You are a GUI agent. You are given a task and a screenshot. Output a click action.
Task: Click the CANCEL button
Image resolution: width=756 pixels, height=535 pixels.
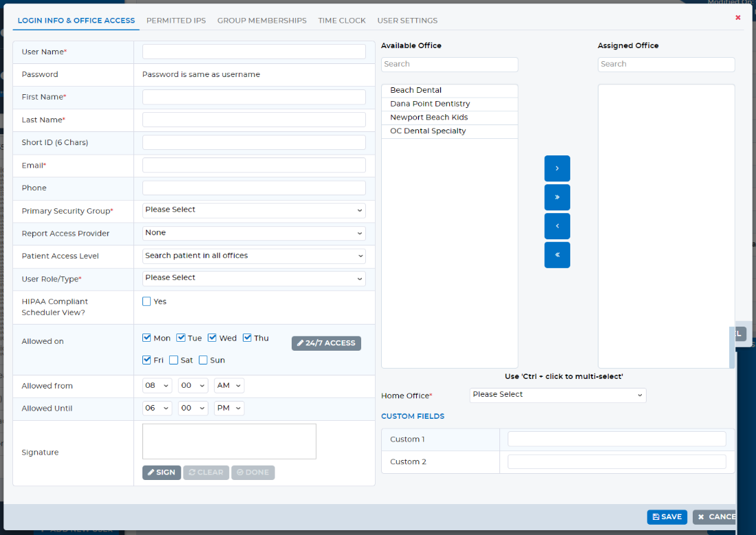(718, 516)
